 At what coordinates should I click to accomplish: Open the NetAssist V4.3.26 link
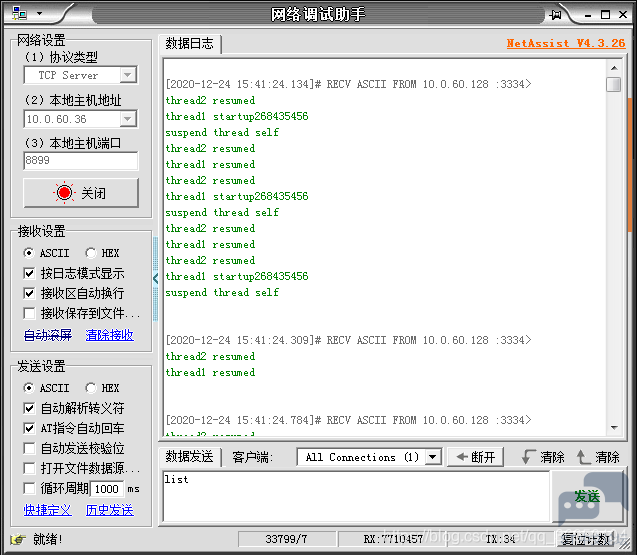(566, 43)
